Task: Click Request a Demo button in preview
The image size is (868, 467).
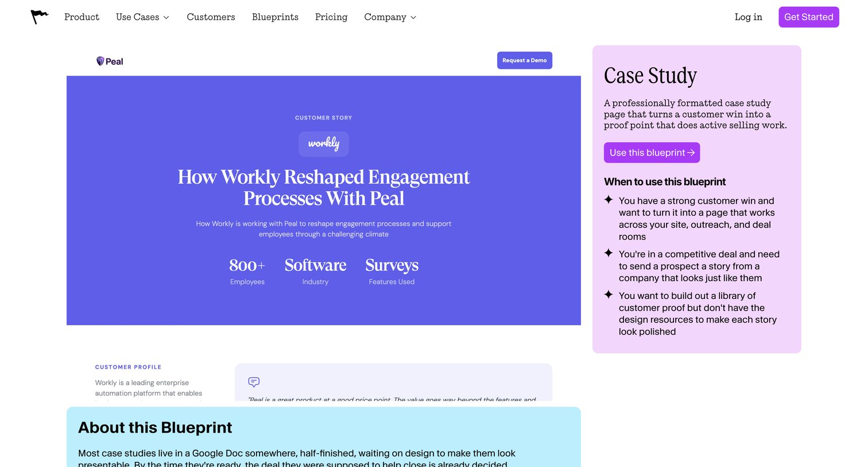Action: click(x=525, y=60)
